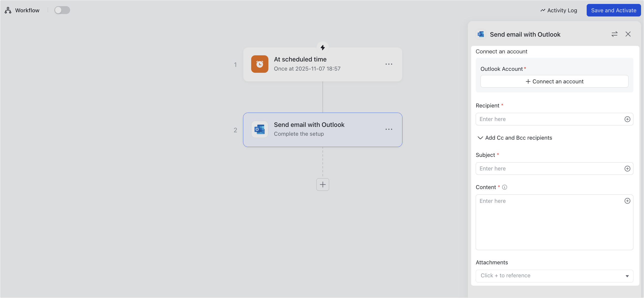Screen dimensions: 644x298
Task: Click the Content text area
Action: point(554,222)
